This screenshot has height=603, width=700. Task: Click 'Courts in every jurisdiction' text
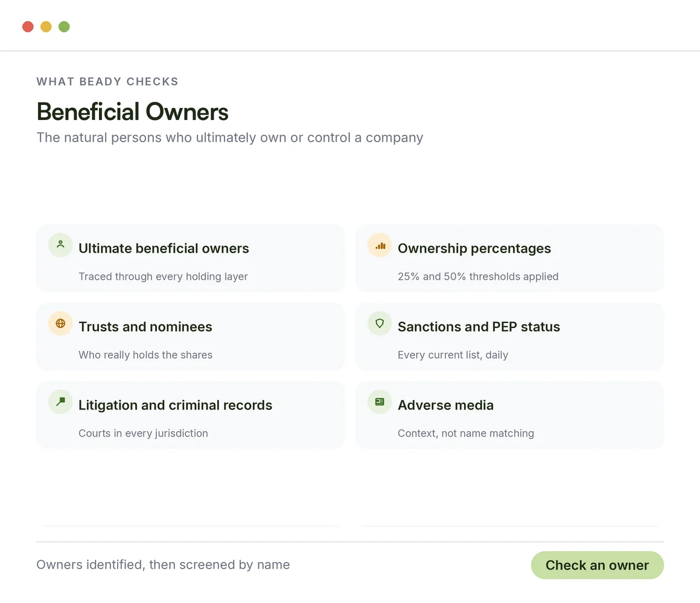[x=143, y=434]
